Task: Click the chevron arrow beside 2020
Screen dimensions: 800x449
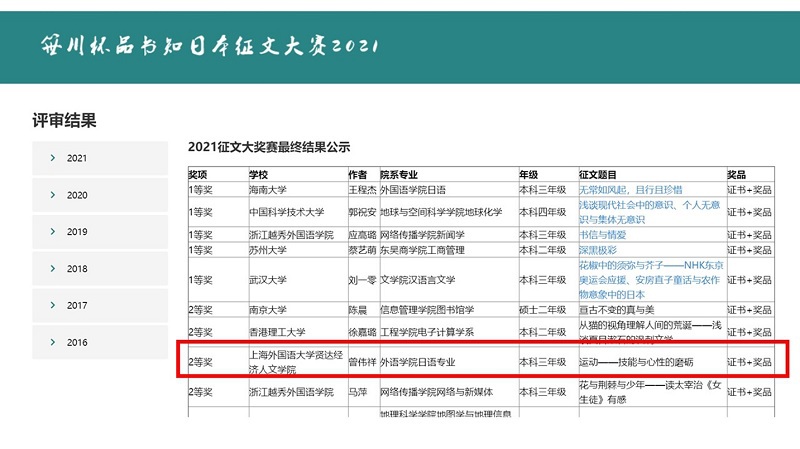Action: [x=51, y=195]
